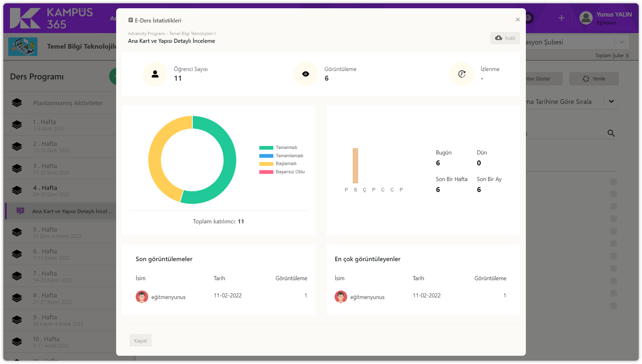Screen dimensions: 642x364
Task: Click the student count person icon
Action: click(155, 74)
